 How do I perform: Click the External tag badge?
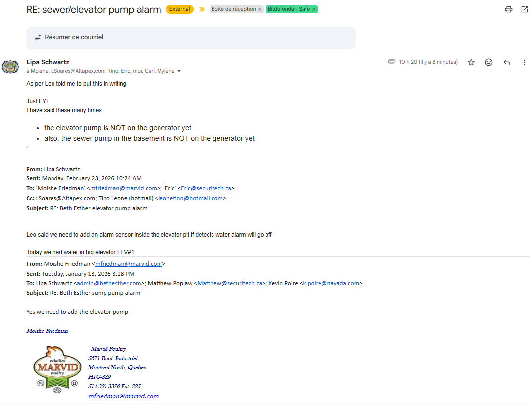180,9
